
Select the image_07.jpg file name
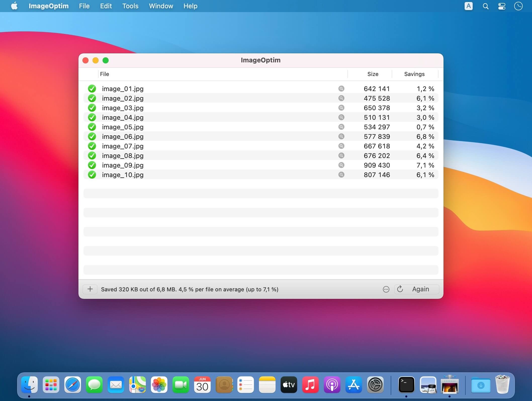click(x=123, y=146)
